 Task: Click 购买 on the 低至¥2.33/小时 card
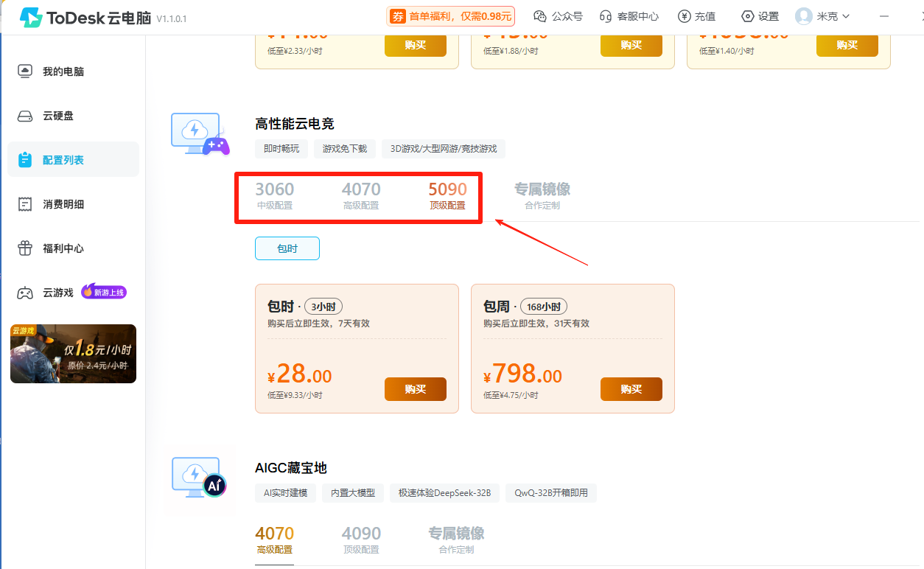tap(416, 45)
